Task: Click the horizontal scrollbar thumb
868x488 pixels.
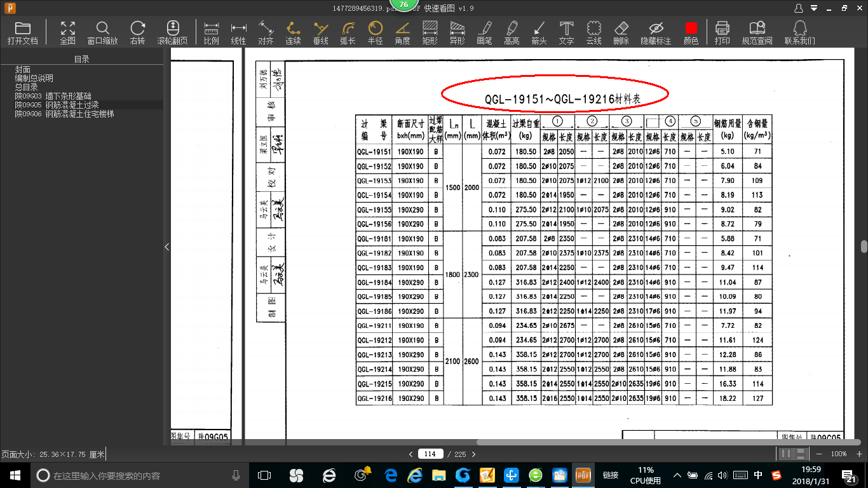Action: click(x=668, y=442)
